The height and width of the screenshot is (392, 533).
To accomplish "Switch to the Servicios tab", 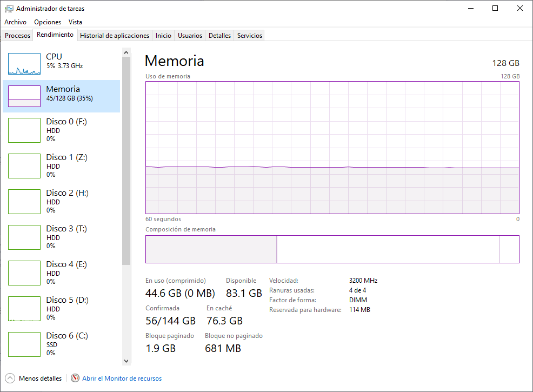I will (250, 35).
